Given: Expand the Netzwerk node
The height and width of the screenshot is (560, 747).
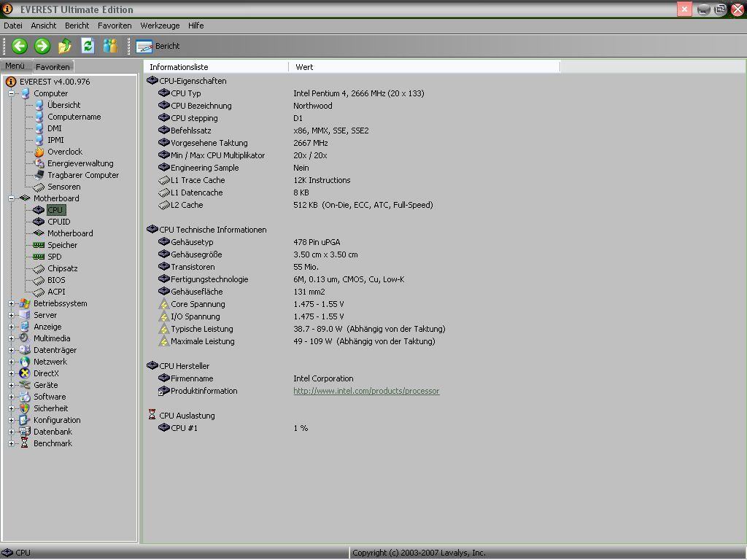Looking at the screenshot, I should click(x=11, y=362).
